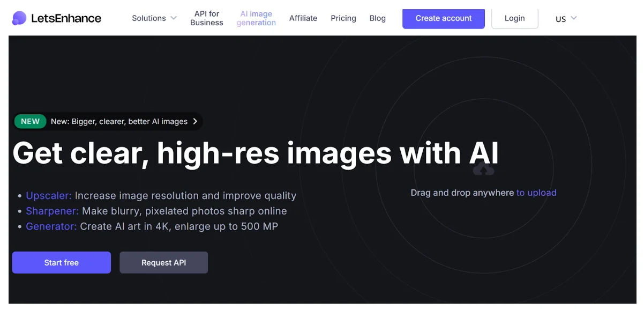Open the Sharpener link

(51, 211)
